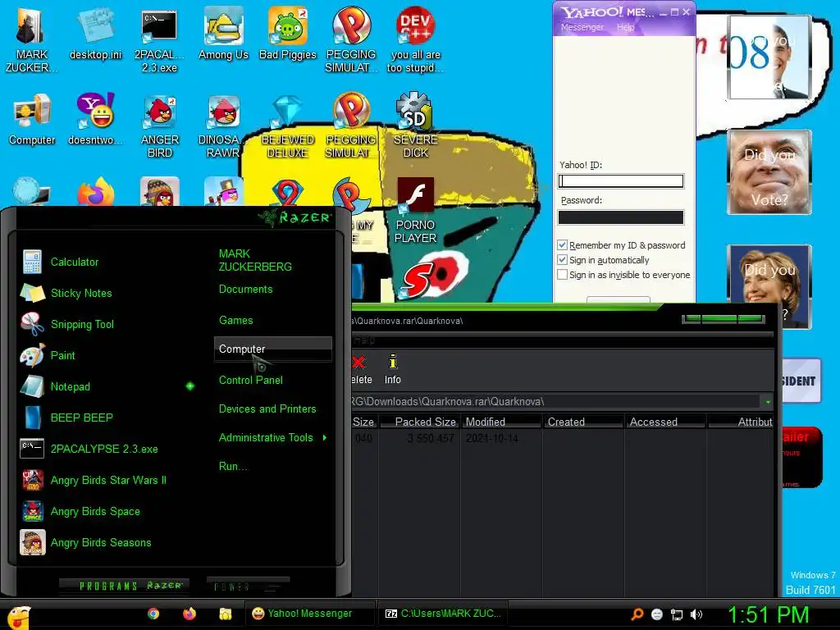The width and height of the screenshot is (840, 630).
Task: Sort by the Accessed column header
Action: [x=665, y=422]
